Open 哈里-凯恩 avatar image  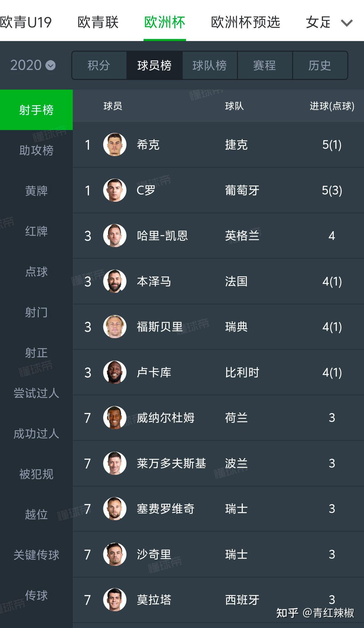tap(115, 236)
